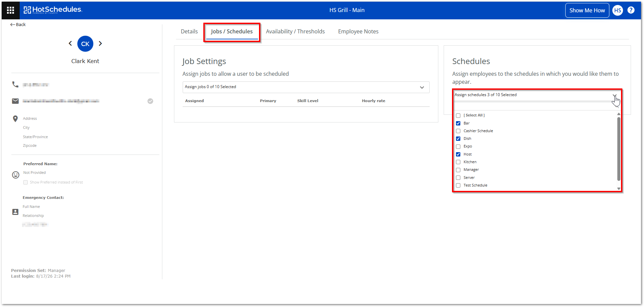This screenshot has height=307, width=644.
Task: Uncheck the Bar schedule checkbox
Action: [458, 123]
